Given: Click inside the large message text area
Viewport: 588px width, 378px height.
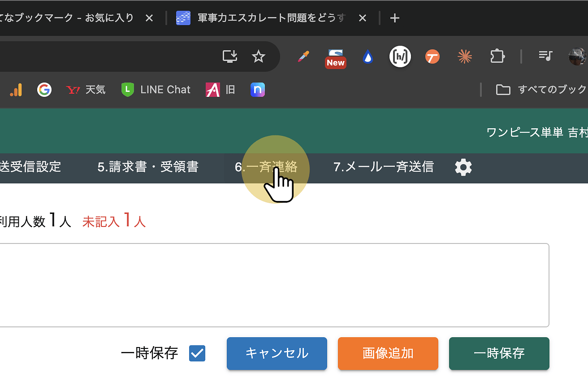Looking at the screenshot, I should pos(273,285).
